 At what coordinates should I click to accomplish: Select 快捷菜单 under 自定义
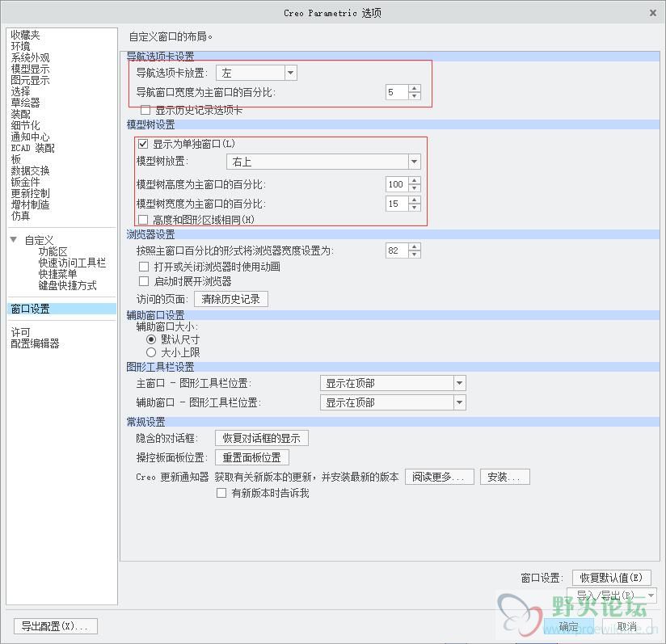point(57,274)
